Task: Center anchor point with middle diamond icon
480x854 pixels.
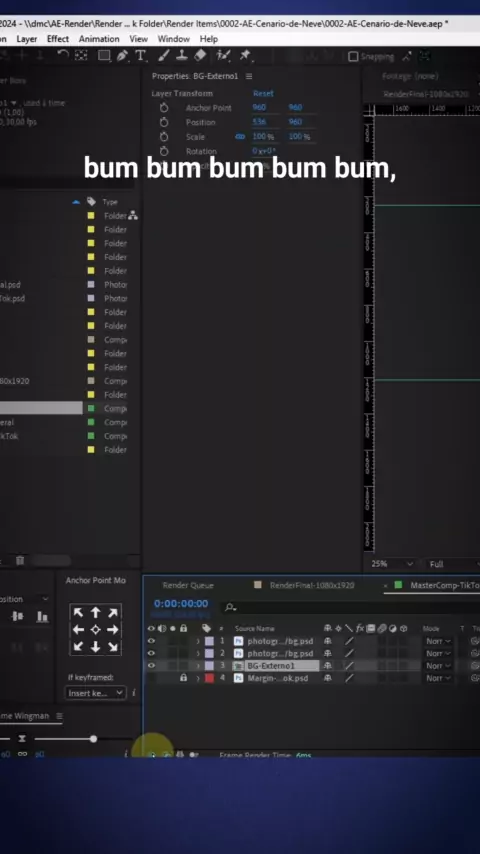Action: (95, 630)
